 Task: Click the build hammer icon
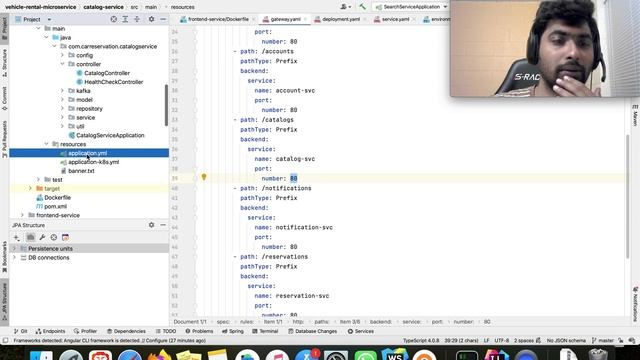pos(362,7)
